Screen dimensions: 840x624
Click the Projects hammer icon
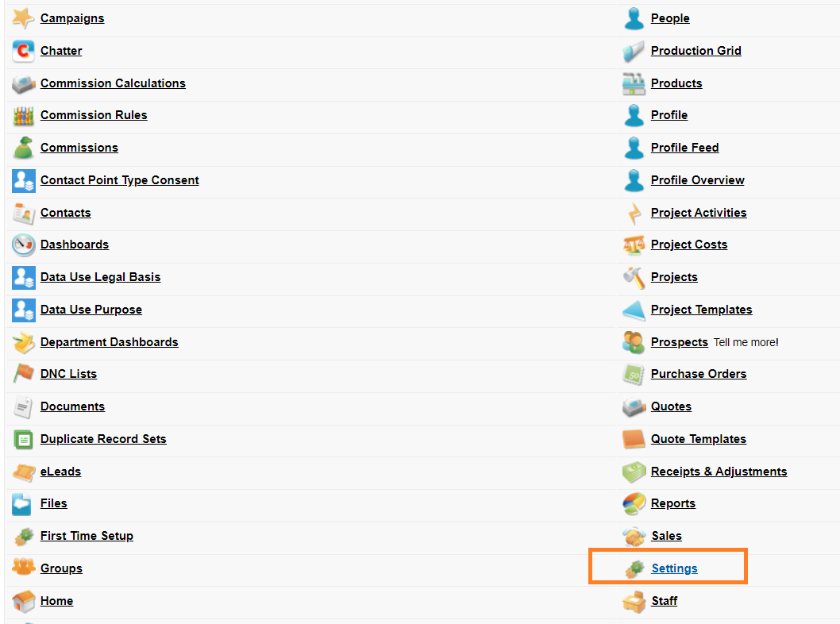pyautogui.click(x=634, y=277)
